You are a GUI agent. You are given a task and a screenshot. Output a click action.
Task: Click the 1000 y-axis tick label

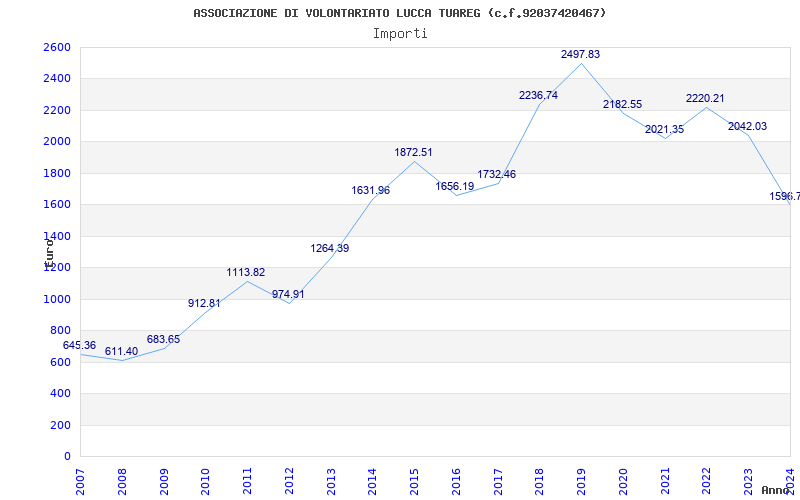pyautogui.click(x=57, y=299)
